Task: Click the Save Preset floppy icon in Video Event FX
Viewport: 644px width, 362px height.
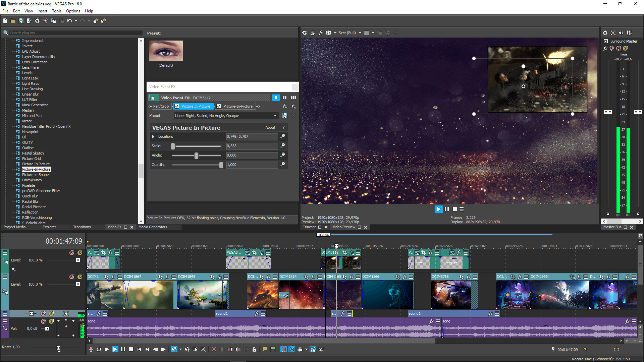Action: pos(285,116)
